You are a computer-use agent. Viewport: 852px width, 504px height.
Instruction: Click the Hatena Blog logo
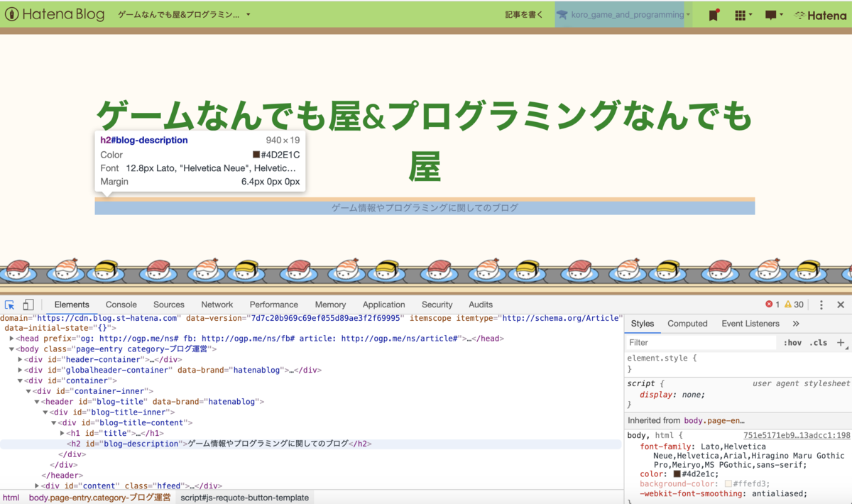pos(55,14)
